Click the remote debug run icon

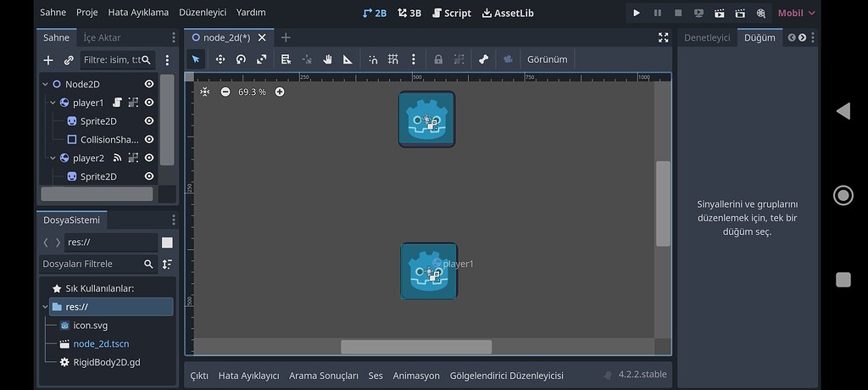coord(698,13)
